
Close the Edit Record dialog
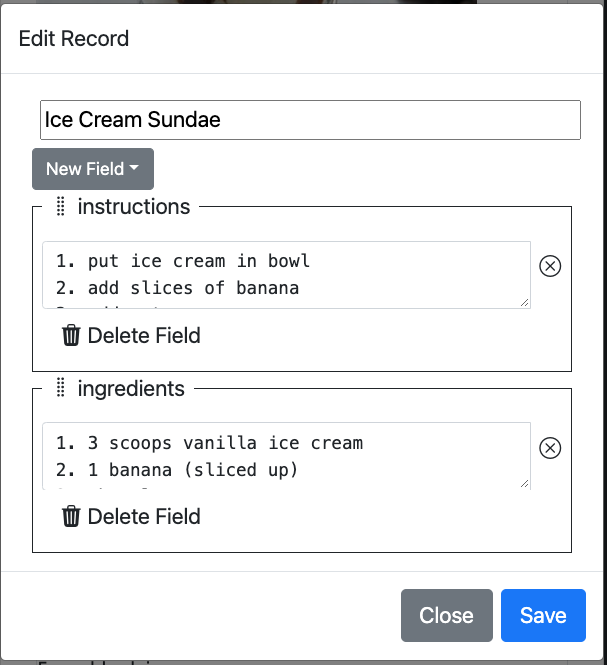(x=447, y=615)
